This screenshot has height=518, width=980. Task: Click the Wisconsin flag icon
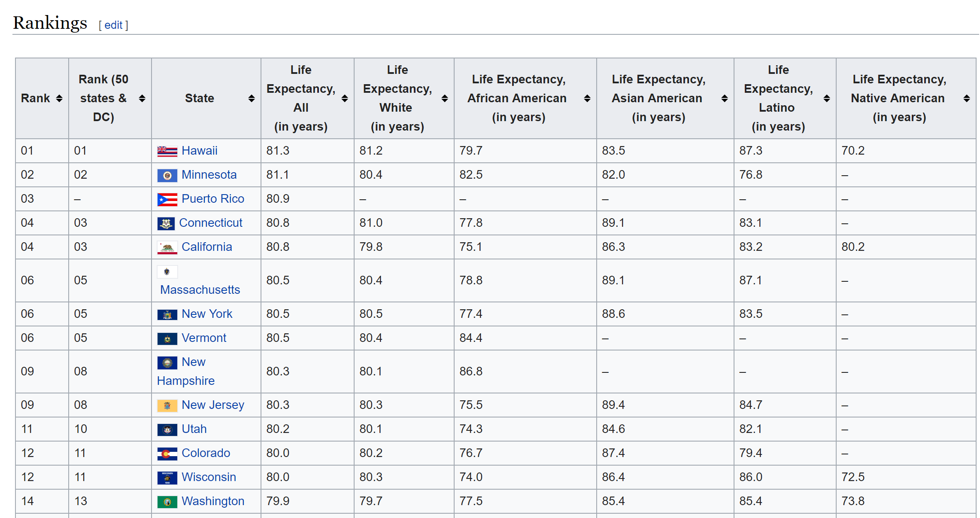pos(167,478)
